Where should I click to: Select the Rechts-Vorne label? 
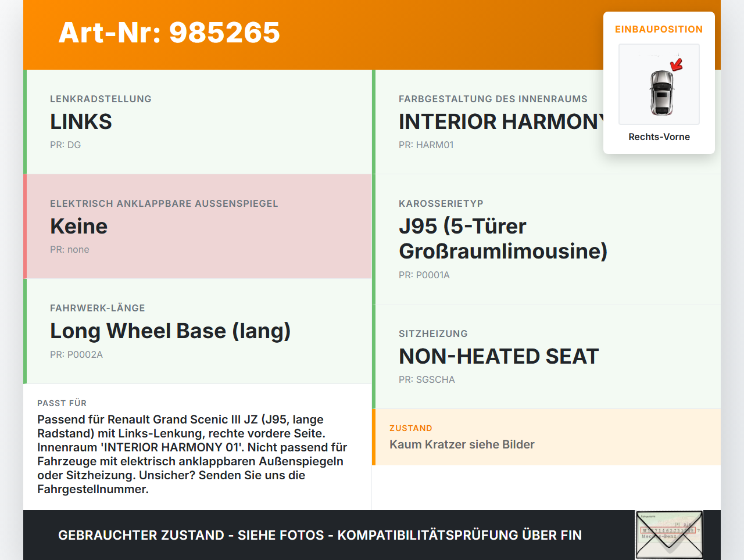659,137
